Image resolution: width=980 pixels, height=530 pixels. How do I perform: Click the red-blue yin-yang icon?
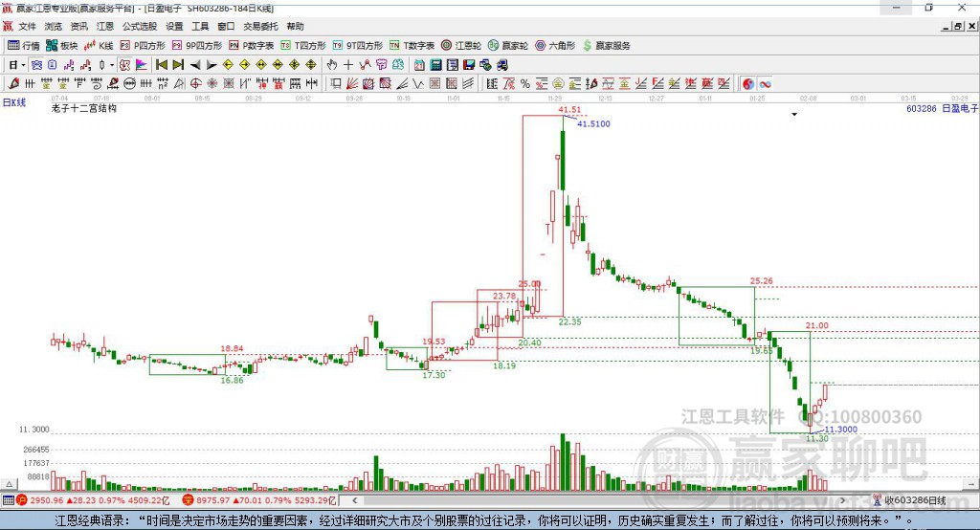(x=748, y=84)
